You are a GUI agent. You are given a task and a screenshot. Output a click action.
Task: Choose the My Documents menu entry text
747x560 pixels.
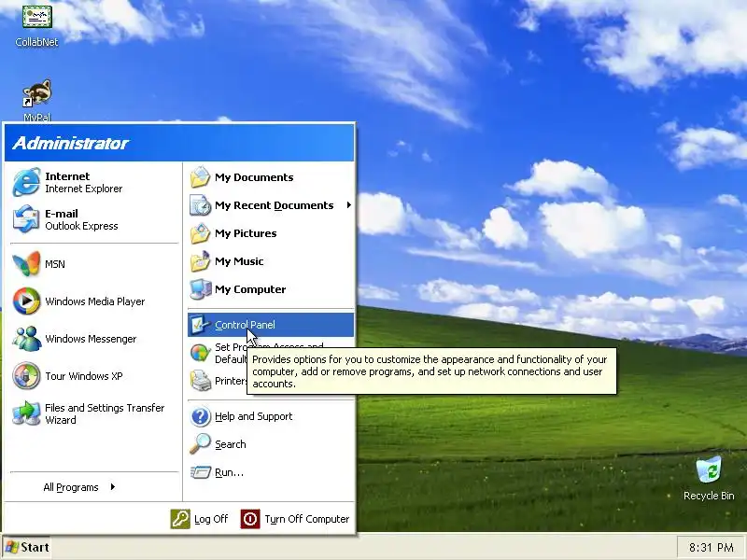[x=254, y=177]
